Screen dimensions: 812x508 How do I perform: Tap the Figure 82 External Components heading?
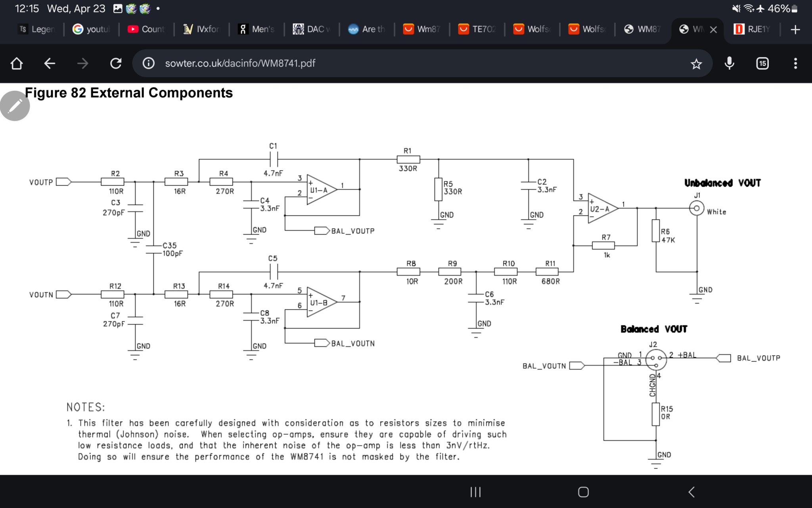[x=129, y=93]
